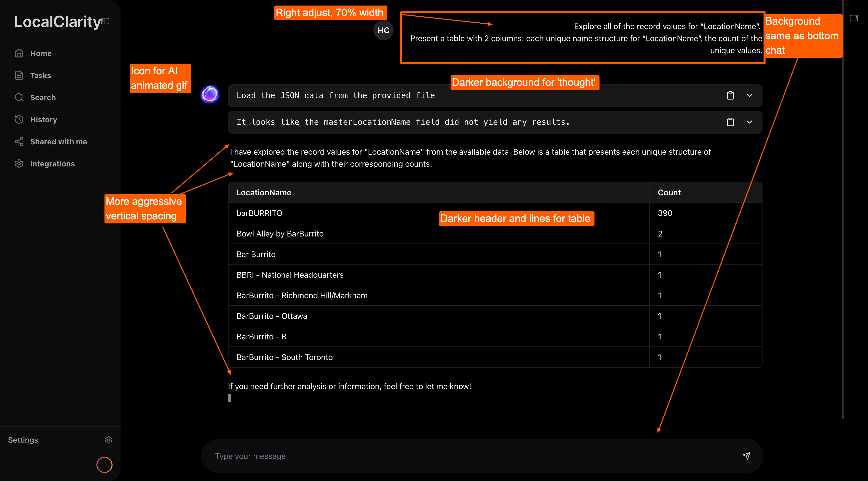Expand the 'Load the JSON data' thought block
This screenshot has height=481, width=868.
(749, 95)
